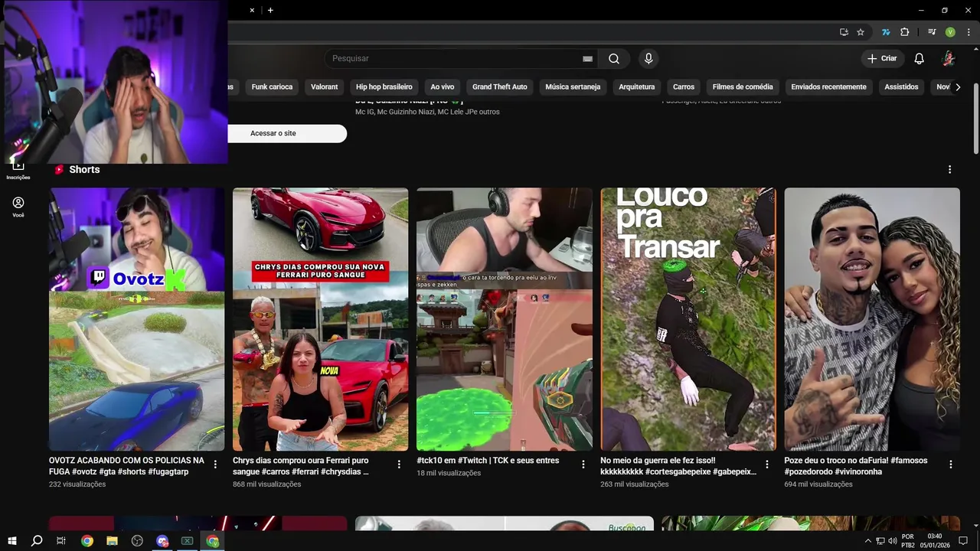Open Shorts shelf three-dot options
The height and width of the screenshot is (551, 980).
(950, 170)
